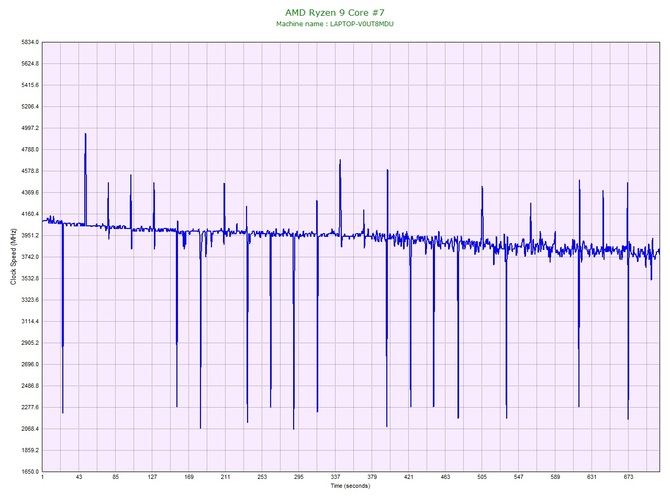Viewport: 670px width, 503px height.
Task: Select the 2905.2 y-axis value
Action: pyautogui.click(x=30, y=343)
